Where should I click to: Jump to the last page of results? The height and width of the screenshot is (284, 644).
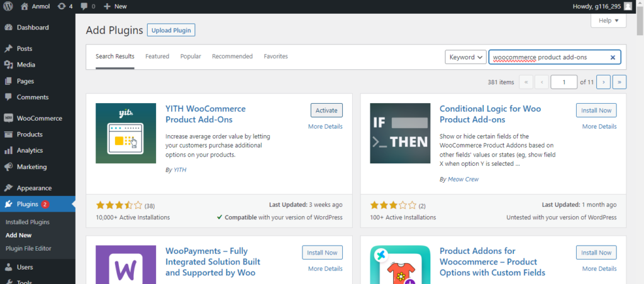[x=619, y=82]
